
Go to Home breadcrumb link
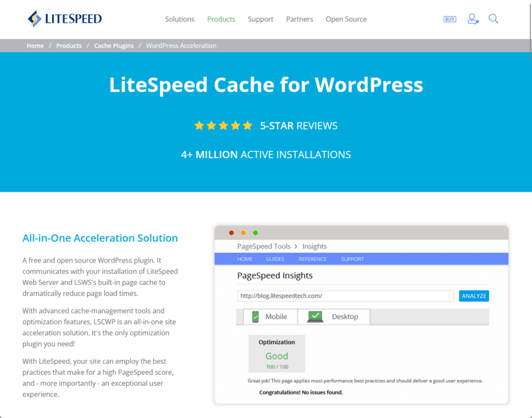pyautogui.click(x=35, y=46)
